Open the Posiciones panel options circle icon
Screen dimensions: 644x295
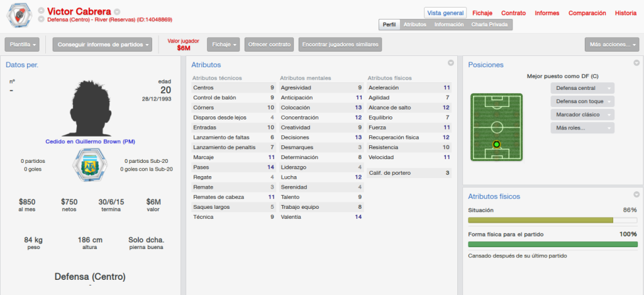click(636, 63)
